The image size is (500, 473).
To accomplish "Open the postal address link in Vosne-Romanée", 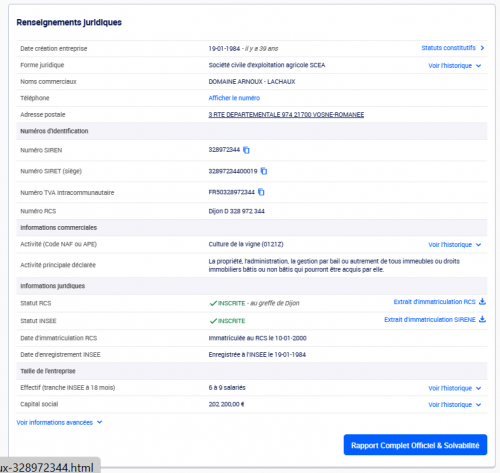I will [x=286, y=115].
